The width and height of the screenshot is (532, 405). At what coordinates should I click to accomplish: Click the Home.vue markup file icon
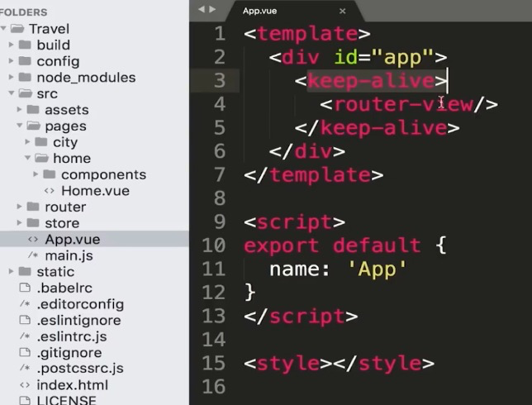(x=50, y=191)
